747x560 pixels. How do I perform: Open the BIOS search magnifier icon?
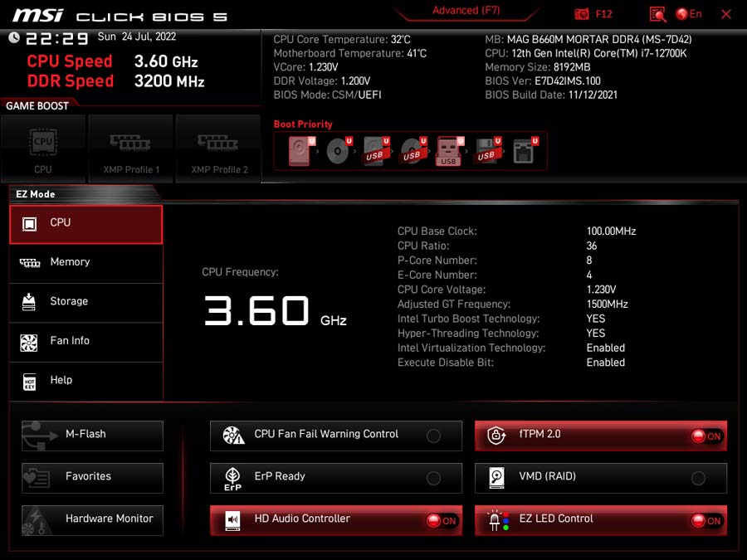(657, 14)
